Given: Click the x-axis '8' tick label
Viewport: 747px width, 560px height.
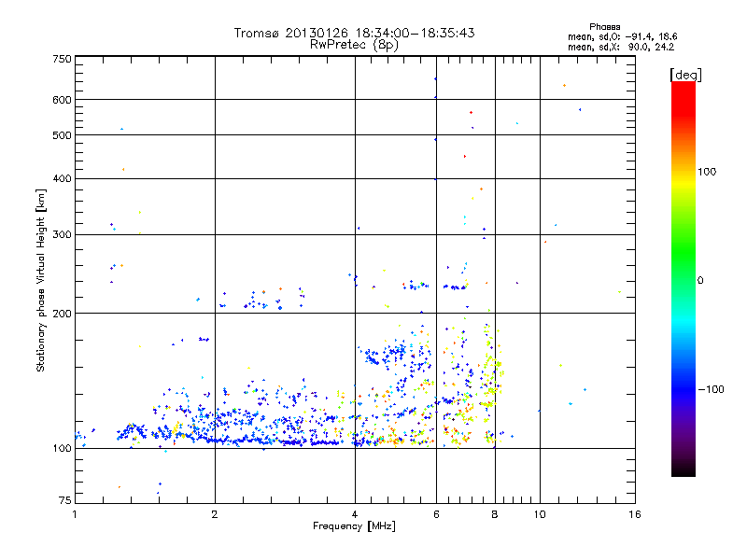Looking at the screenshot, I should point(495,514).
